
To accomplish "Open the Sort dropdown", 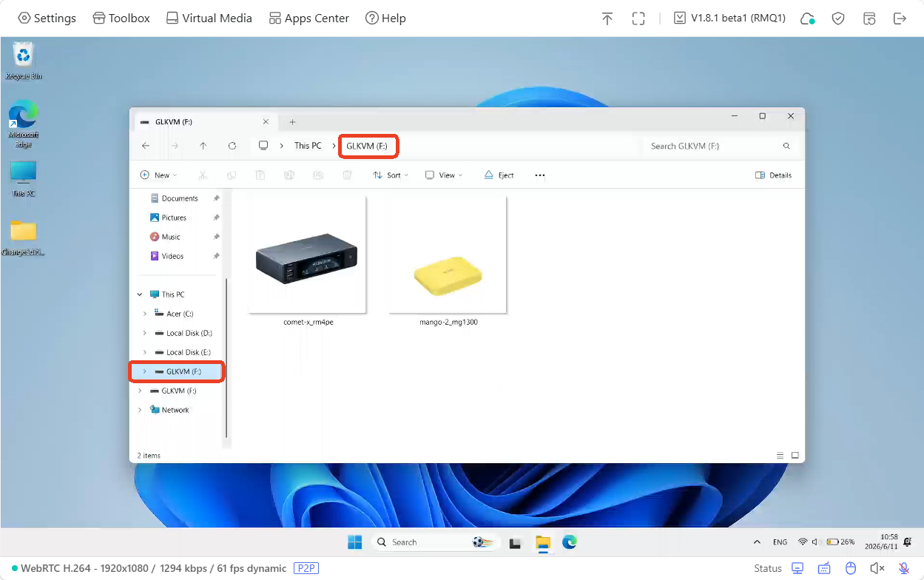I will [x=391, y=175].
